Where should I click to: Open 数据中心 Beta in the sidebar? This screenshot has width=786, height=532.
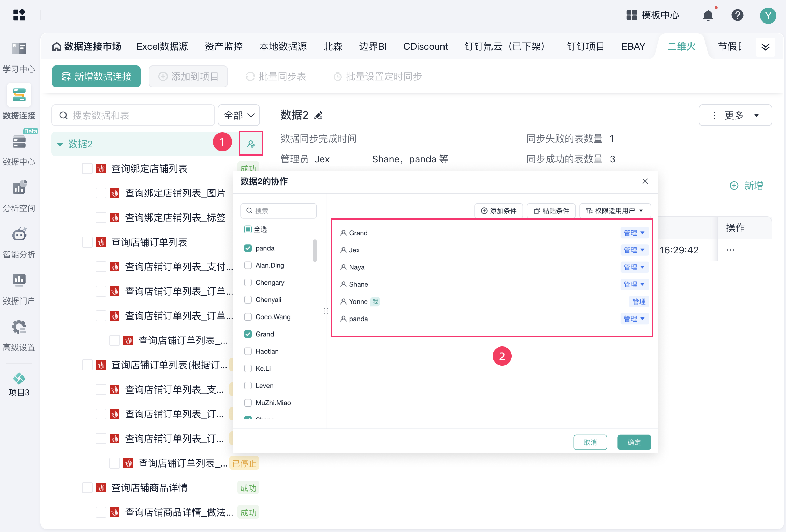pos(19,148)
